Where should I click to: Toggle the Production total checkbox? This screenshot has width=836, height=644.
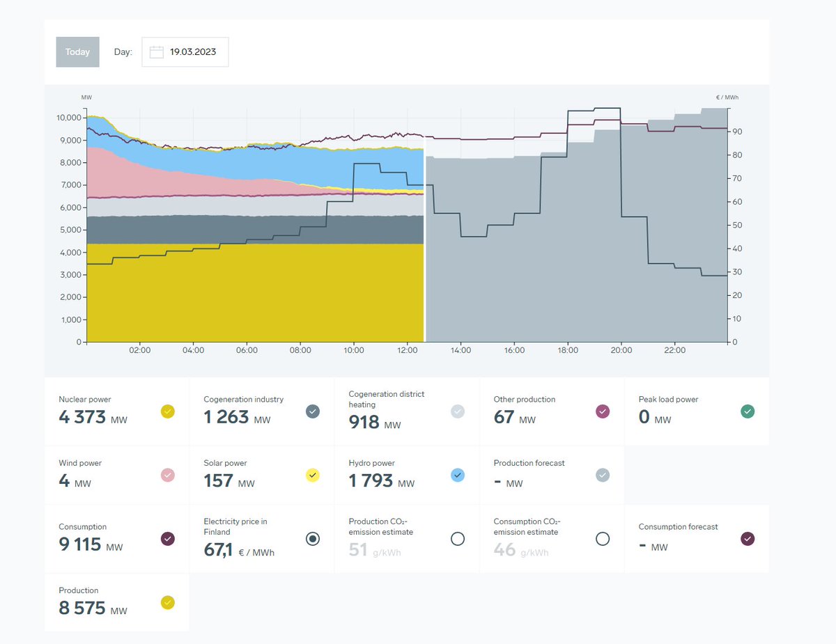coord(167,602)
